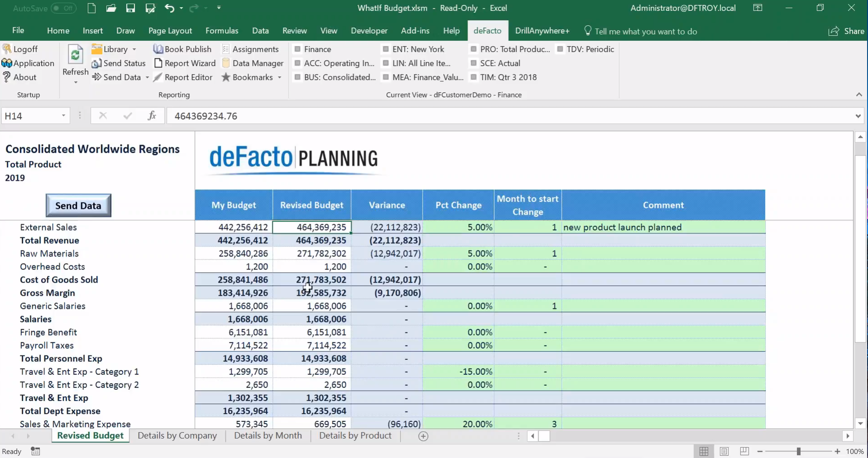Open the Customize Quick Access Toolbar dropdown

(x=219, y=8)
